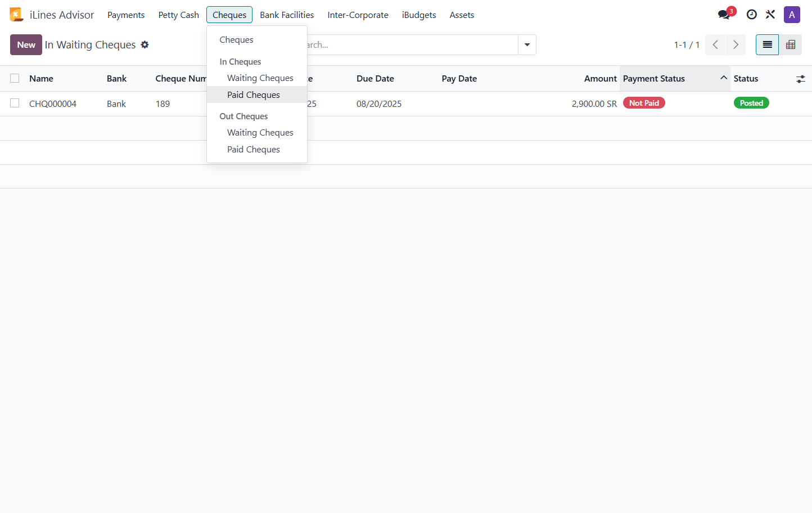Select the Cheques entry in the dropdown
The height and width of the screenshot is (513, 812).
[x=257, y=40]
